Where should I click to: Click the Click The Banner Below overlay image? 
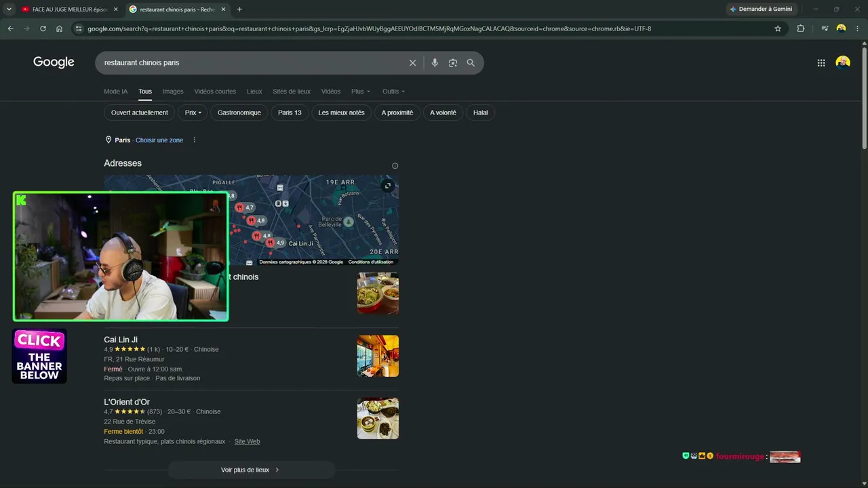click(x=39, y=356)
